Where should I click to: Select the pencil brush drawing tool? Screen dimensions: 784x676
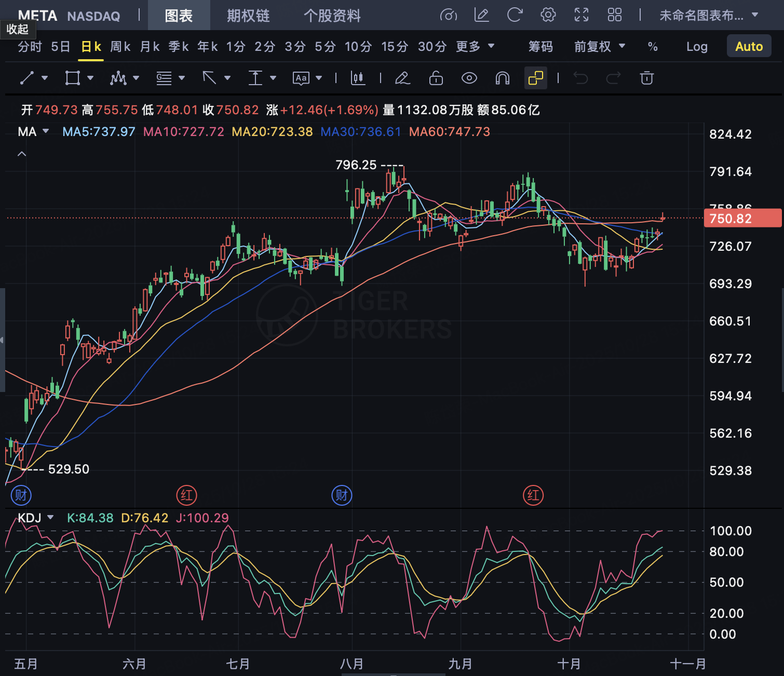click(x=402, y=78)
